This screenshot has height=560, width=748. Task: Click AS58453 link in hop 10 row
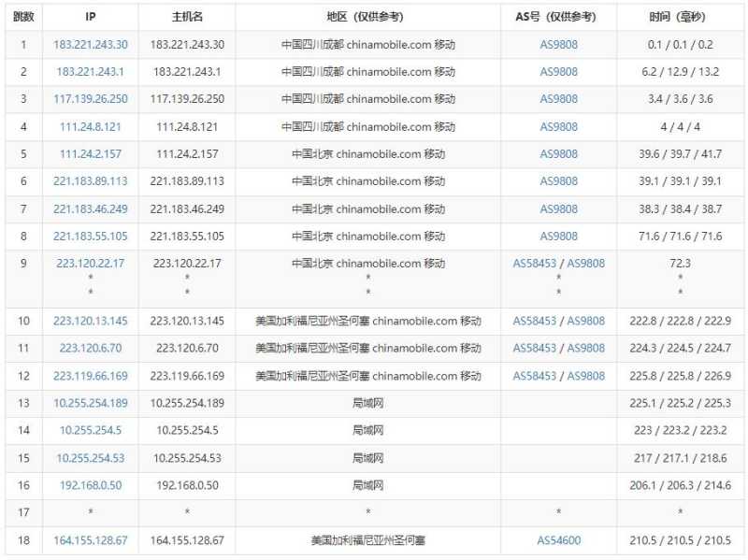535,321
